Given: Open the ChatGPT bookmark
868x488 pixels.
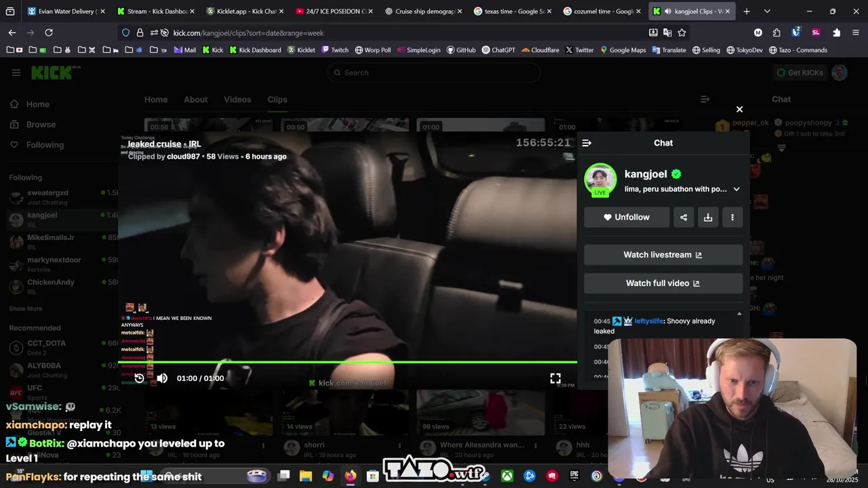Looking at the screenshot, I should click(x=498, y=50).
